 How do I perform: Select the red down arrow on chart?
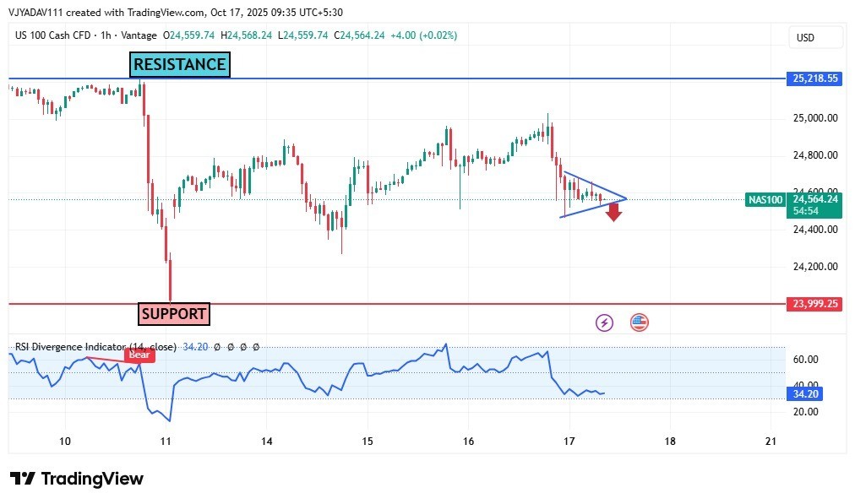(x=613, y=212)
